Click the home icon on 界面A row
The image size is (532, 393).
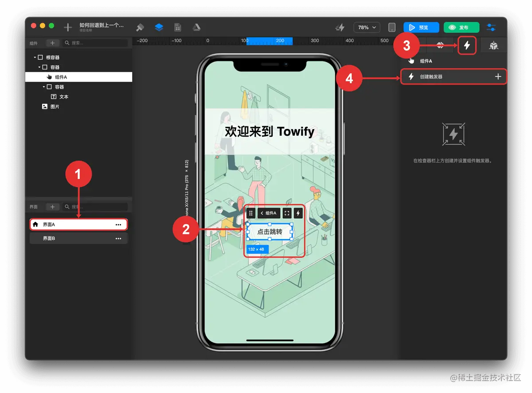pos(35,224)
